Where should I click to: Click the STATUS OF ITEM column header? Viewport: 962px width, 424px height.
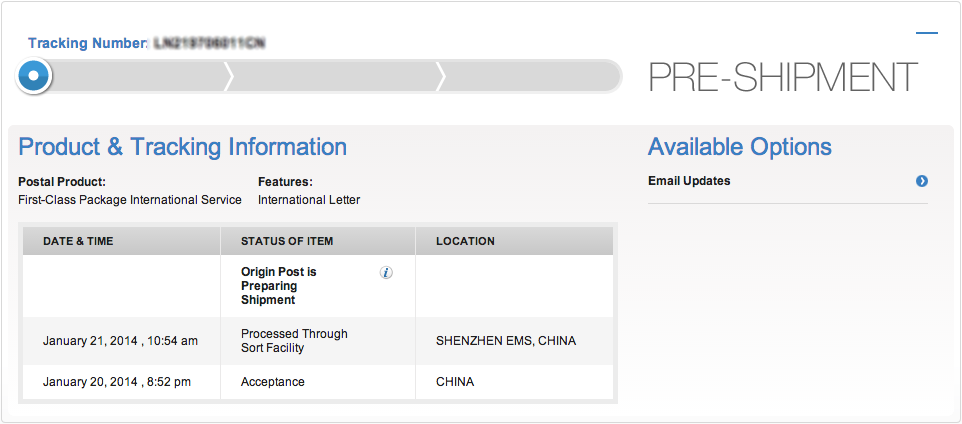click(287, 241)
